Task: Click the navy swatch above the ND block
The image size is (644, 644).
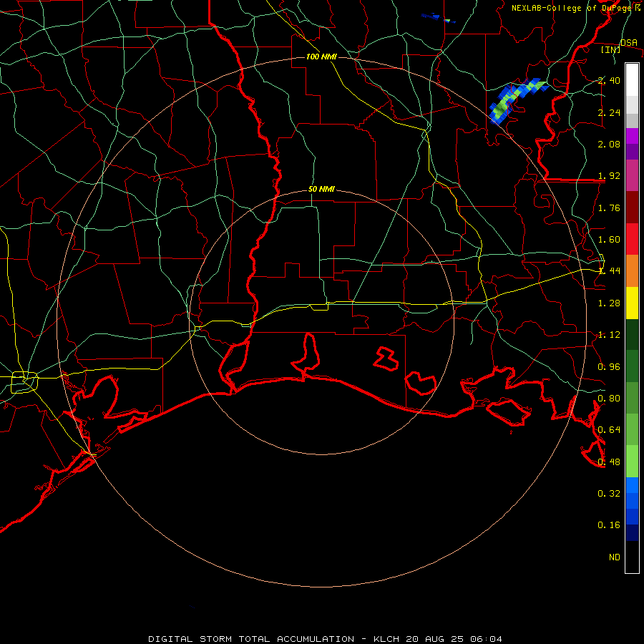Action: click(632, 532)
